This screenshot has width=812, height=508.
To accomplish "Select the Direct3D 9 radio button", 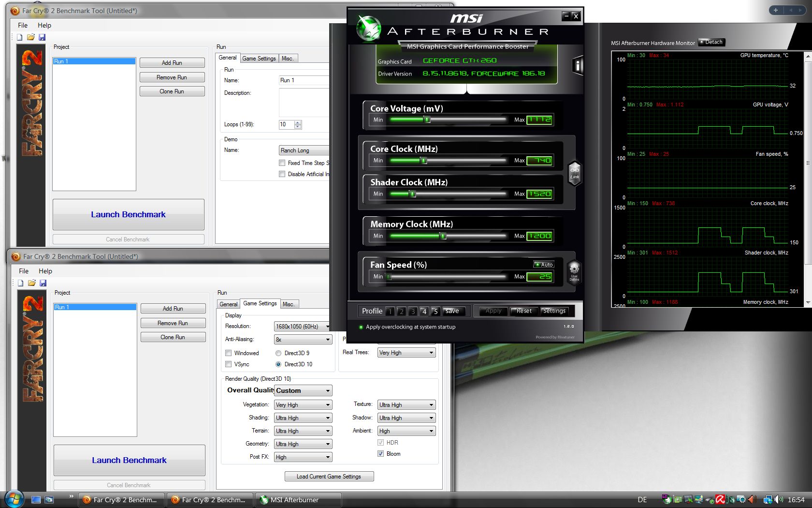I will [278, 353].
